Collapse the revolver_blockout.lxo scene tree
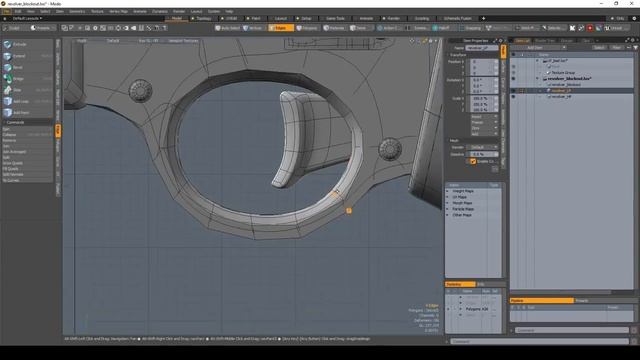Screen dimensions: 640x360 (x=538, y=78)
